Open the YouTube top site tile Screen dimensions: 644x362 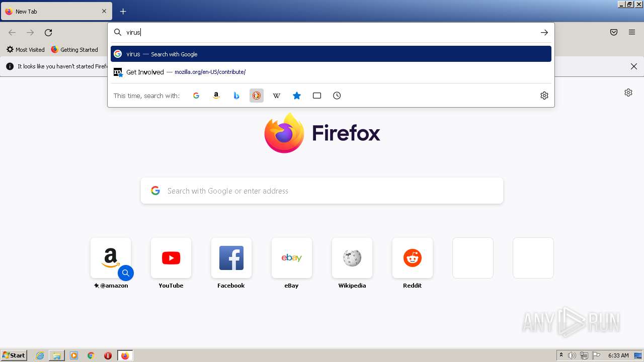coord(171,258)
